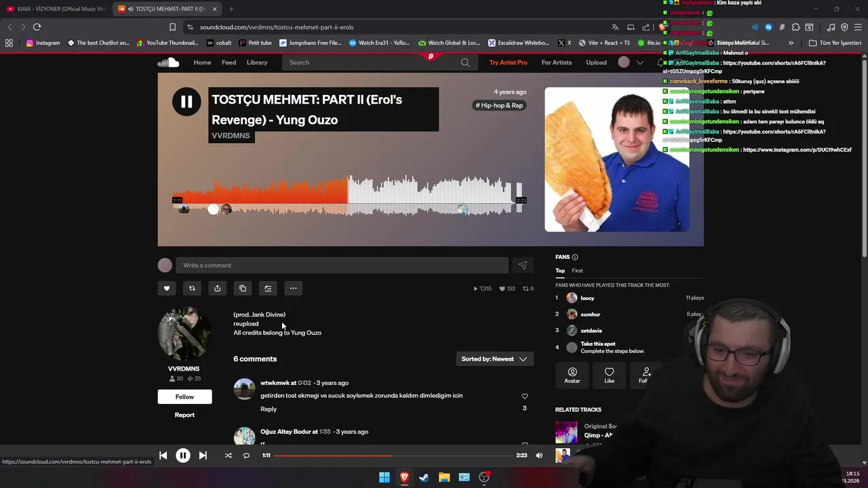This screenshot has width=868, height=488.
Task: Write a comment in the input field
Action: (342, 266)
